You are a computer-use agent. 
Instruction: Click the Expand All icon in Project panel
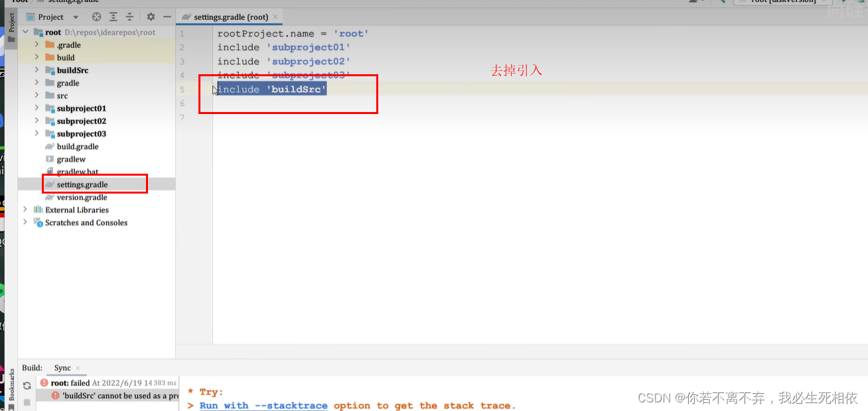tap(113, 17)
